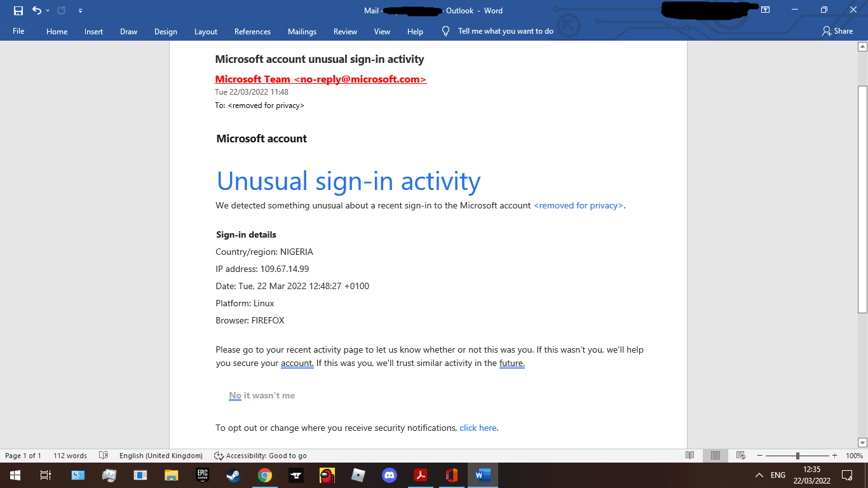The height and width of the screenshot is (488, 868).
Task: Open the word count showing 112 words
Action: click(70, 456)
